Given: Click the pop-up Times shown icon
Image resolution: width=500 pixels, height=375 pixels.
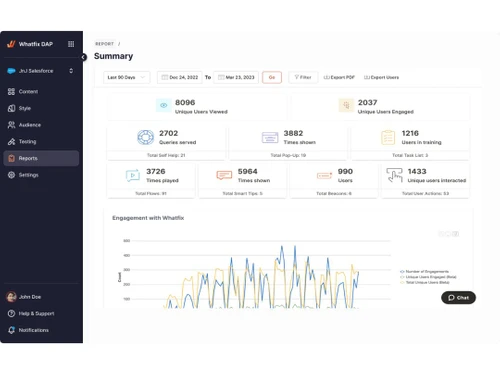Looking at the screenshot, I should tap(270, 137).
